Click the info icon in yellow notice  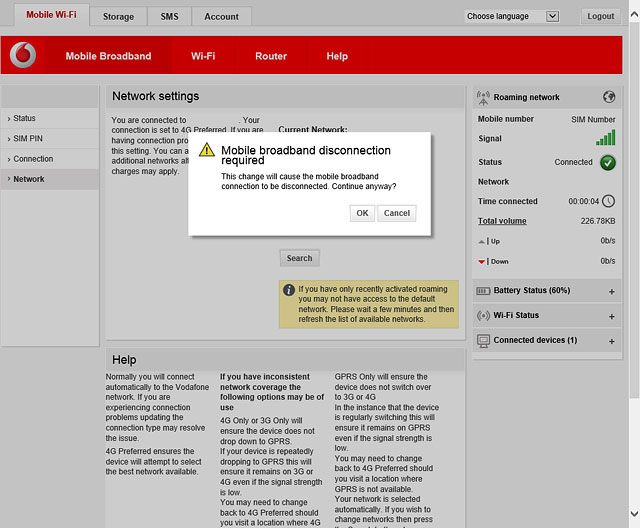pos(289,290)
